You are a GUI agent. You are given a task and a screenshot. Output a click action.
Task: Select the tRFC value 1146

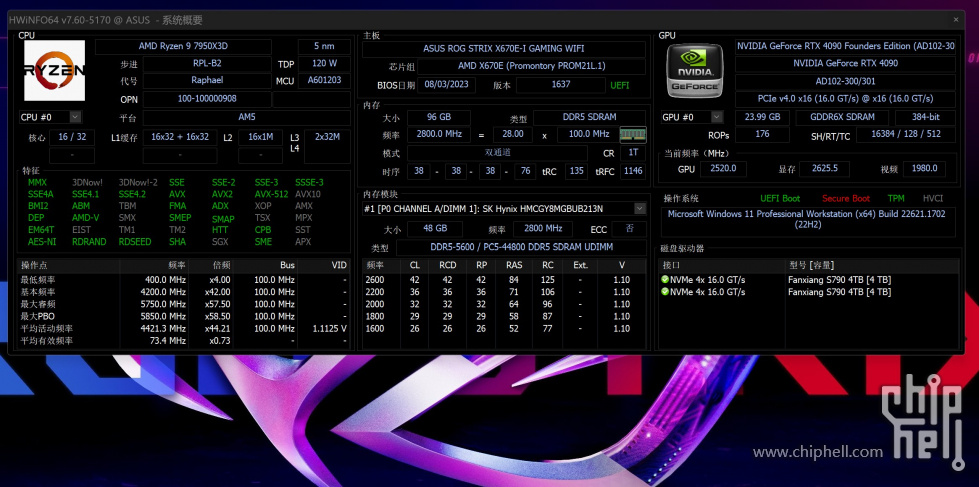click(x=633, y=171)
